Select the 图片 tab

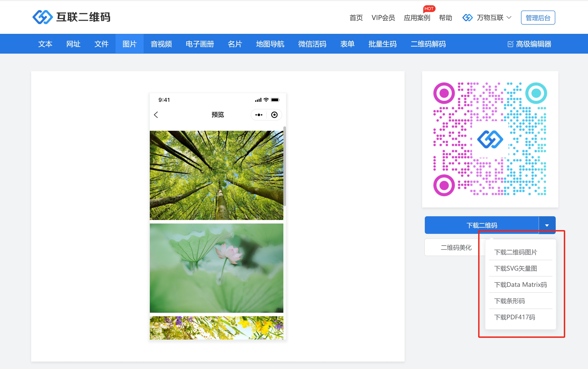[130, 44]
